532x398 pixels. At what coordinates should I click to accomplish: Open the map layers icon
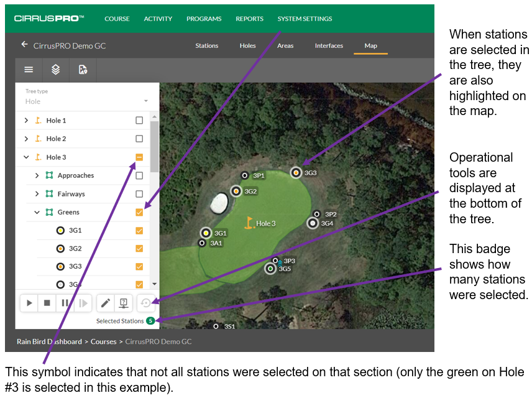click(56, 70)
